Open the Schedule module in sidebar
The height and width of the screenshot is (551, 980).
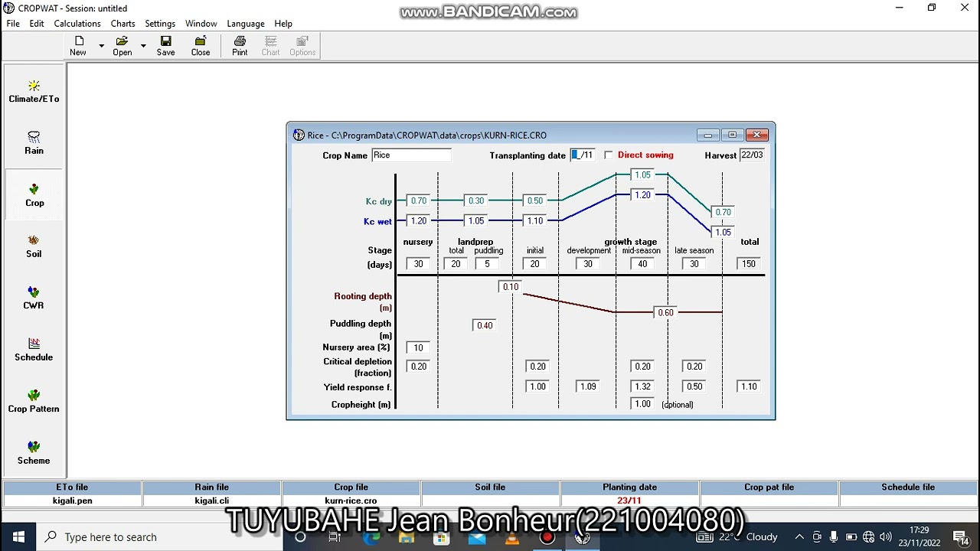click(34, 350)
